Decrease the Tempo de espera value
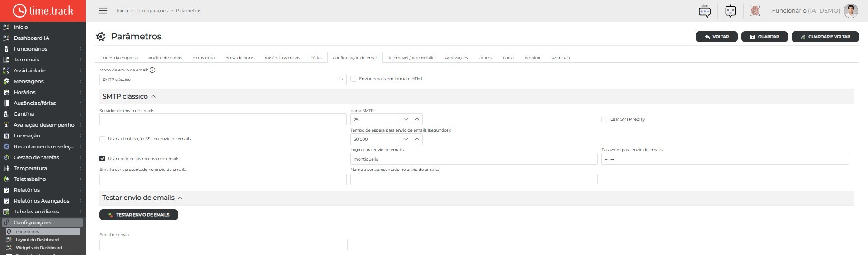 [406, 139]
